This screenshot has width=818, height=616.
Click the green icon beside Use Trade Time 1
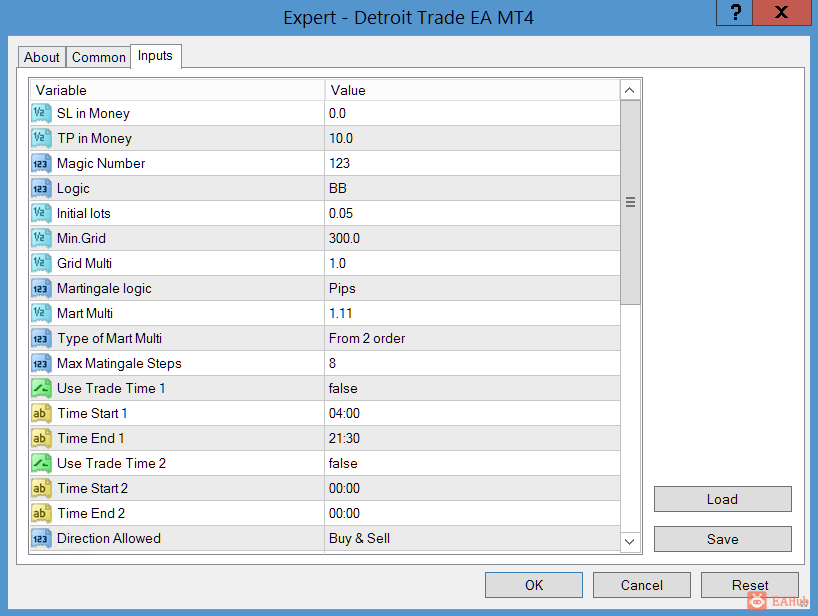41,389
